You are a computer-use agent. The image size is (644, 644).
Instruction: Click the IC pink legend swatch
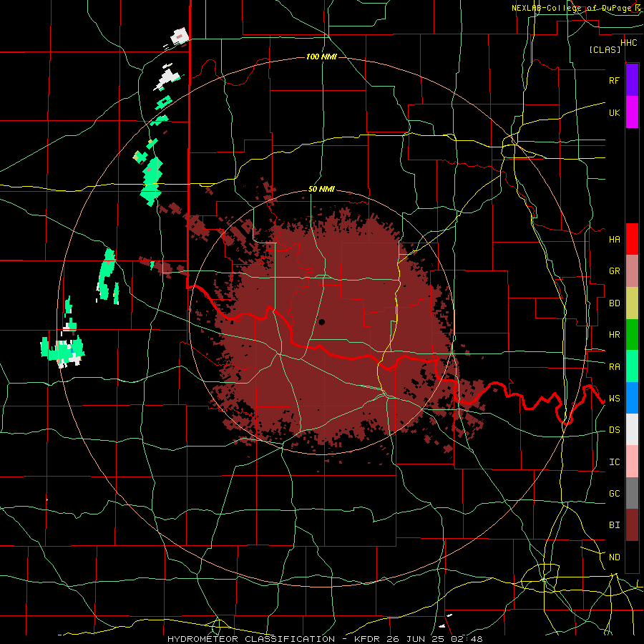(x=632, y=462)
